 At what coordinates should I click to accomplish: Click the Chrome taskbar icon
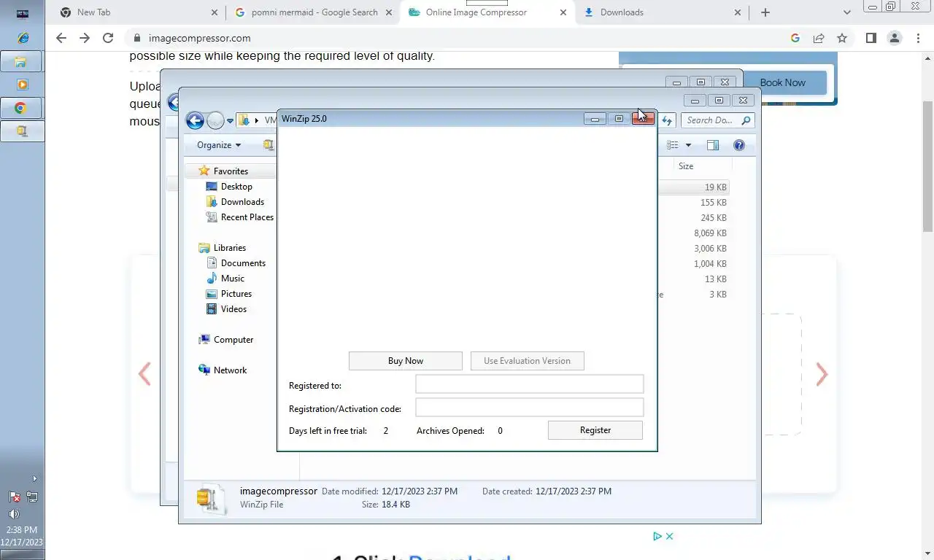tap(22, 108)
